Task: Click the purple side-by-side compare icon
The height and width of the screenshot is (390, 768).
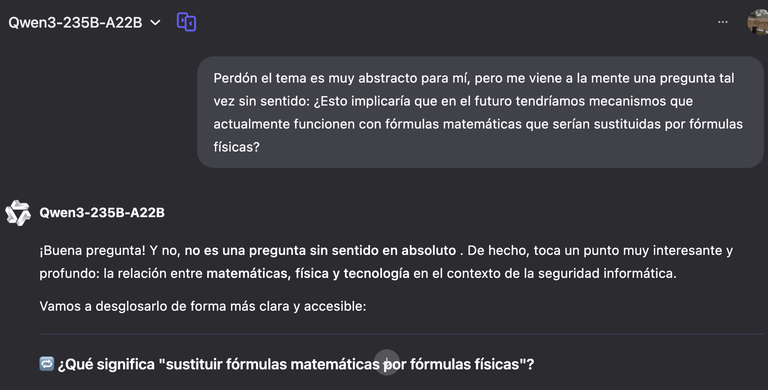Action: click(x=186, y=22)
